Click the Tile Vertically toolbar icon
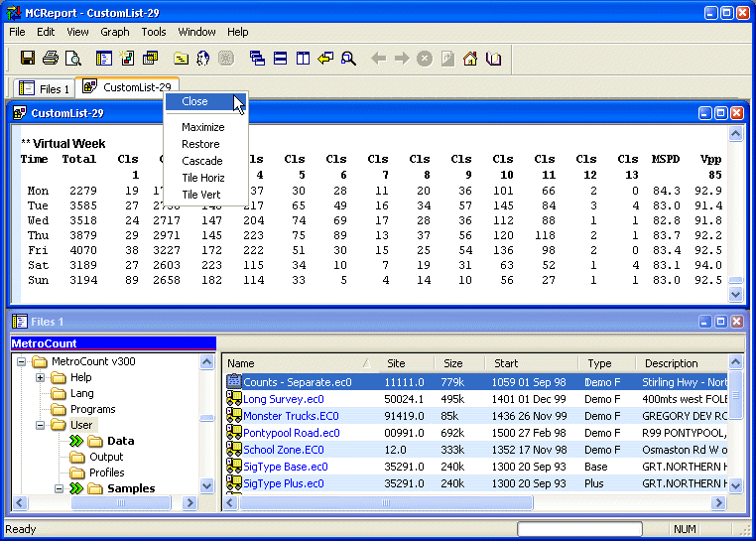 pyautogui.click(x=303, y=59)
